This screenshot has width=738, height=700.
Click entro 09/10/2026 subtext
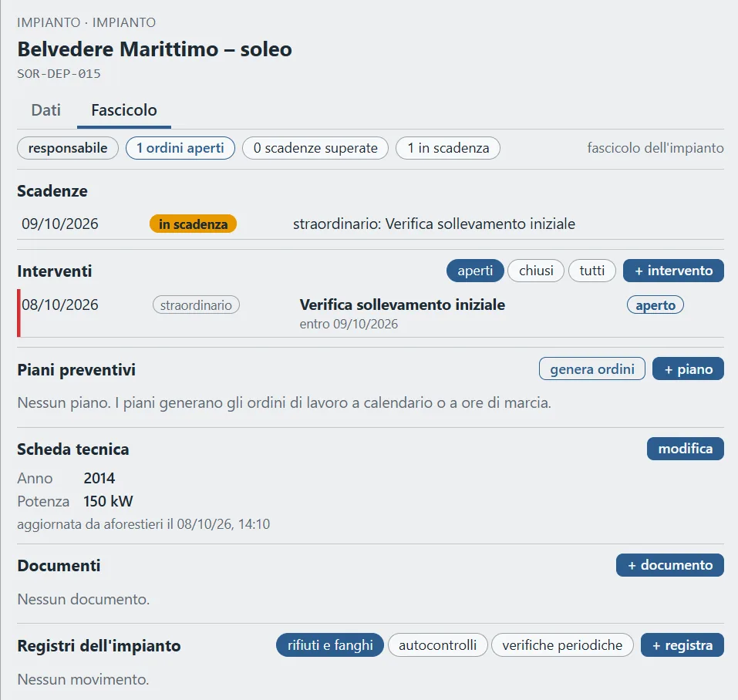(x=349, y=324)
